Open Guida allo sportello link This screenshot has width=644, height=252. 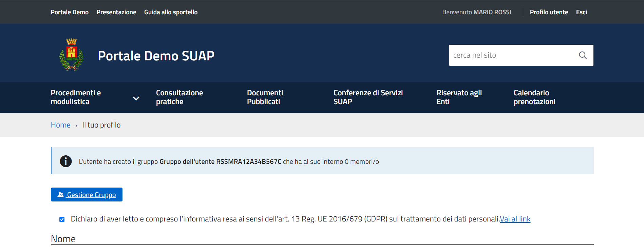pyautogui.click(x=171, y=12)
